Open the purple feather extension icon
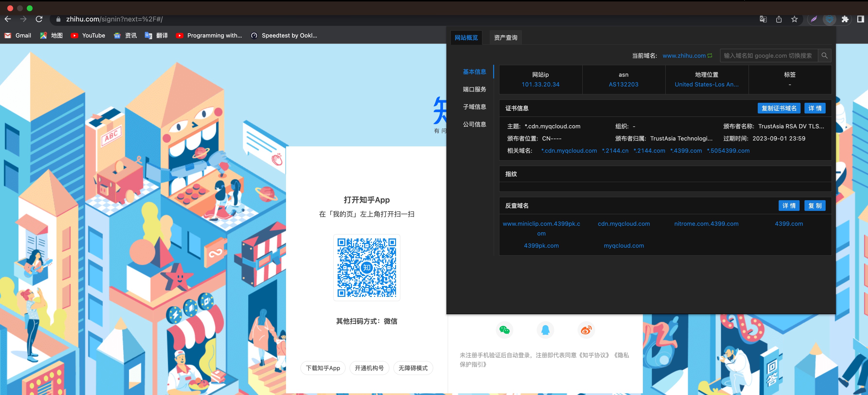The image size is (868, 395). coord(814,19)
